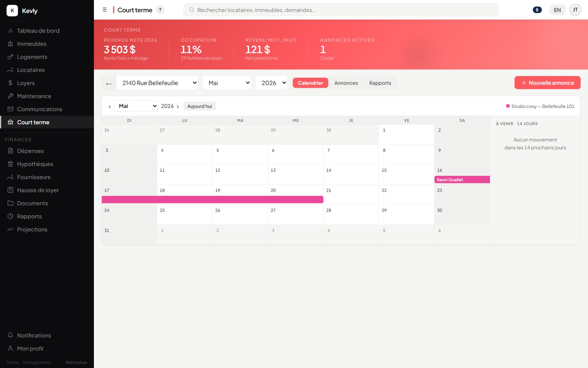Open Dépenses under Finances
The image size is (588, 368).
(47, 151)
